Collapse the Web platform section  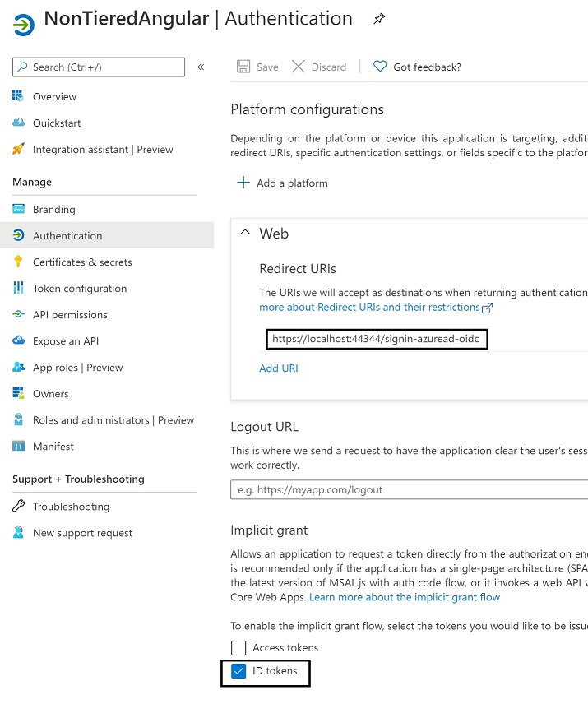tap(244, 233)
